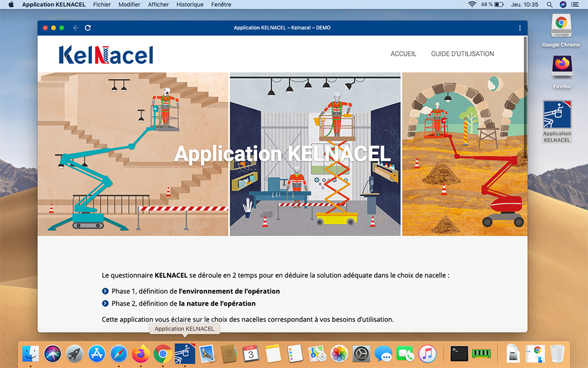Launch Safari from the dock

pyautogui.click(x=119, y=353)
